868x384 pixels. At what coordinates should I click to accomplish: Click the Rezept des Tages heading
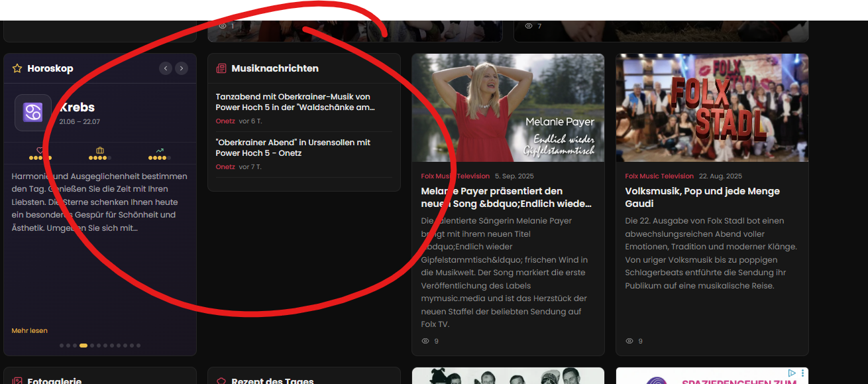[272, 381]
